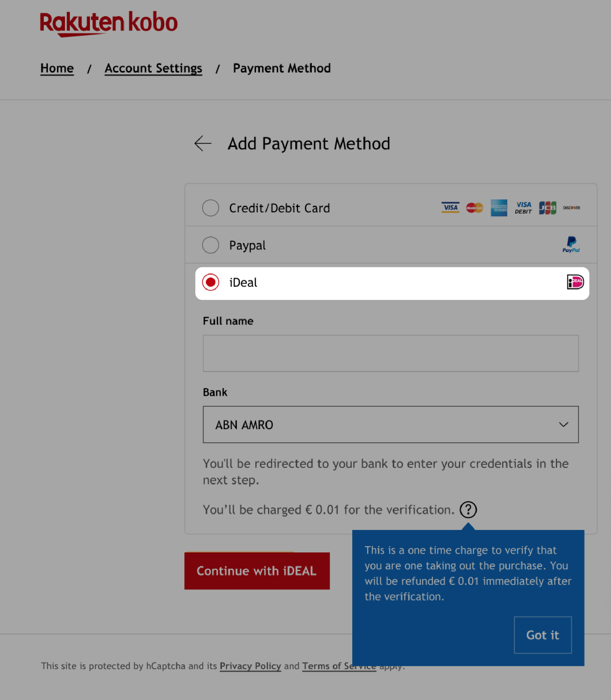Select the Paypal radio button
This screenshot has height=700, width=611.
point(210,245)
